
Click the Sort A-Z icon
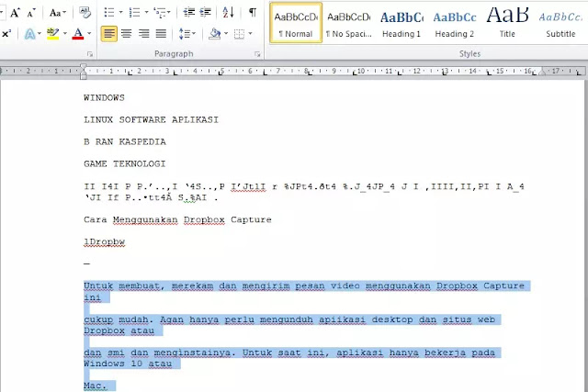(x=229, y=12)
